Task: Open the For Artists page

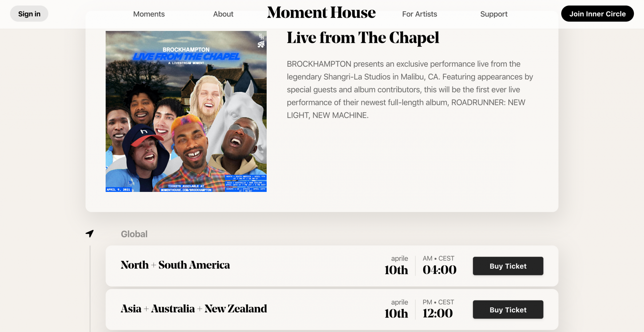Action: tap(419, 14)
